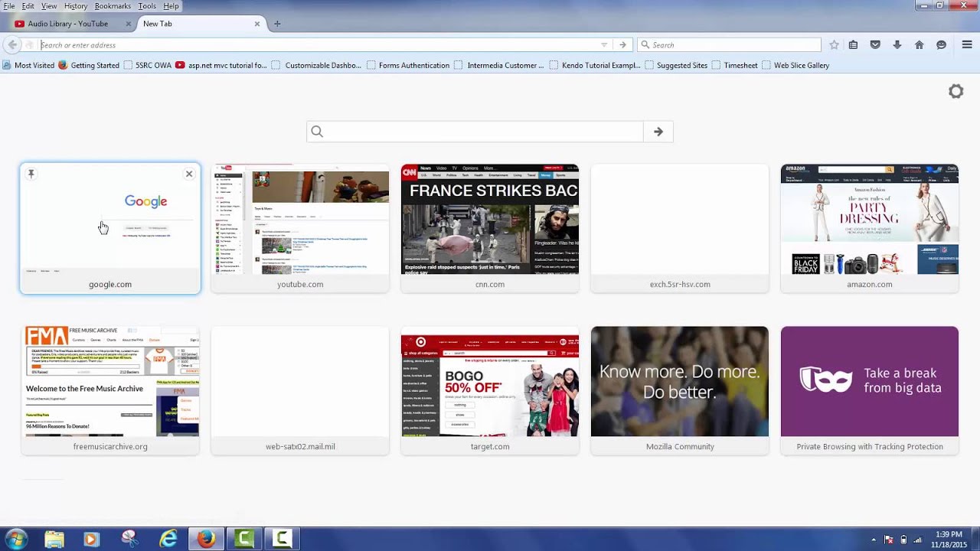Open the Suggested Sites bookmark
This screenshot has width=980, height=551.
(x=675, y=66)
